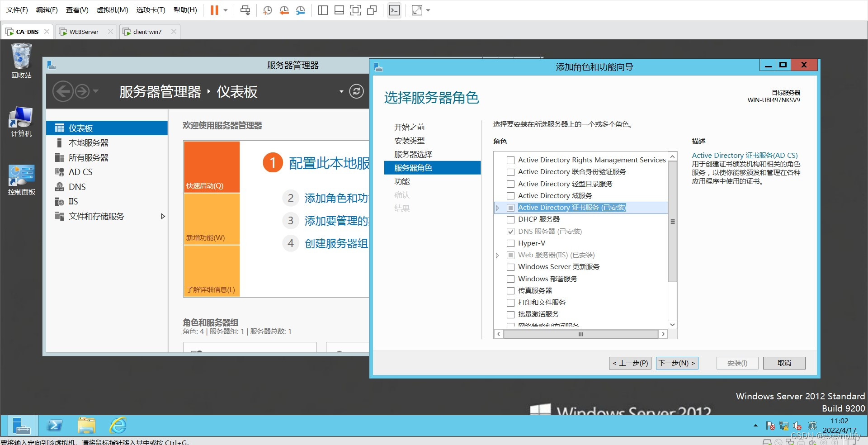The image size is (868, 445).
Task: Select DNS in the sidebar
Action: (107, 187)
